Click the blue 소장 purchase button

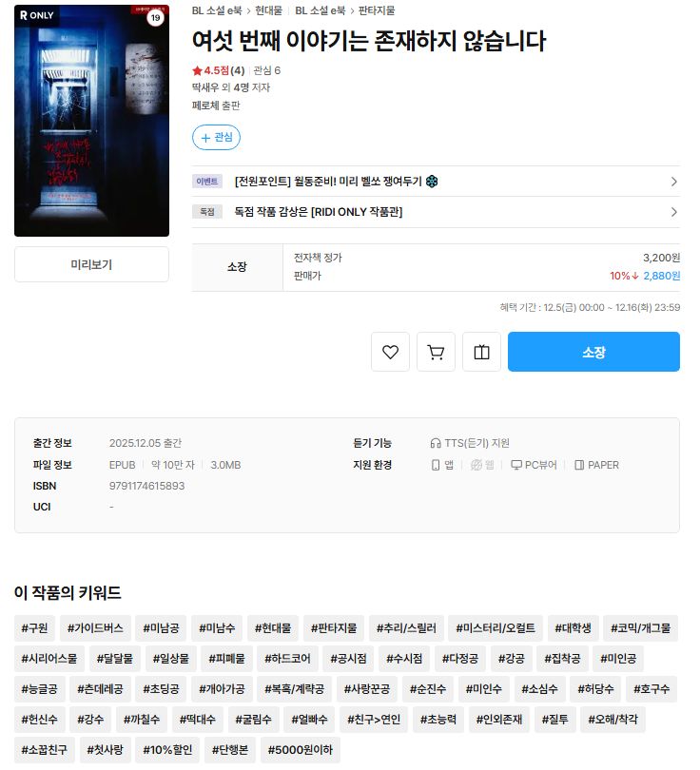593,352
